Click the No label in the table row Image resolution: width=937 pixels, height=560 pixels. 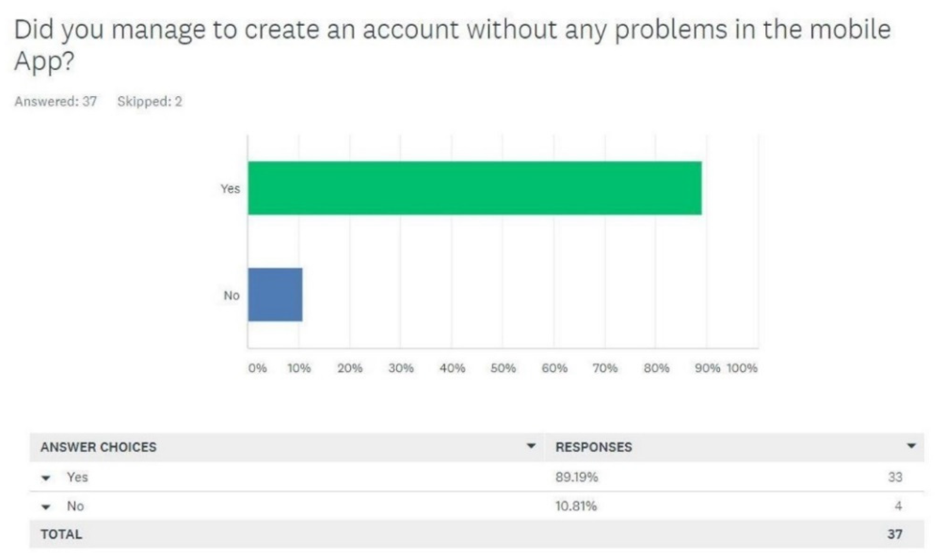pyautogui.click(x=76, y=506)
